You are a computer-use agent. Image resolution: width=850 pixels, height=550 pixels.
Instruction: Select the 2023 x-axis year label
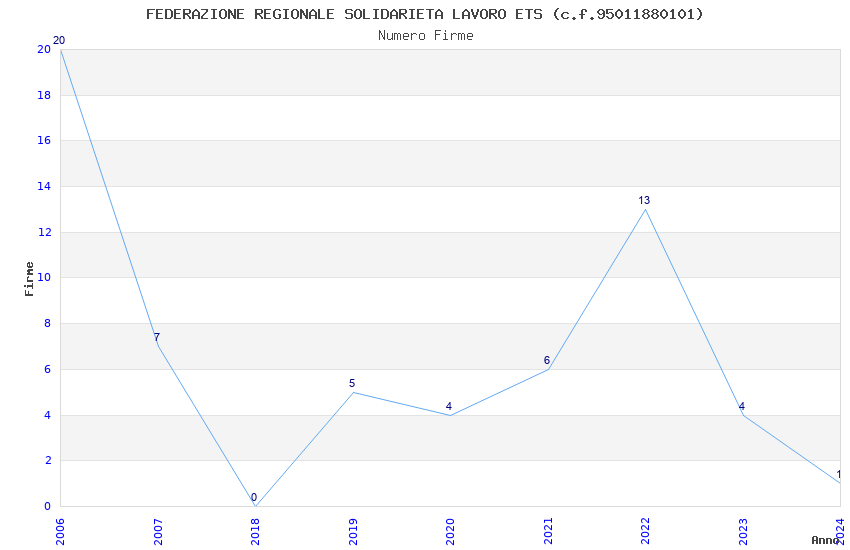coord(743,532)
